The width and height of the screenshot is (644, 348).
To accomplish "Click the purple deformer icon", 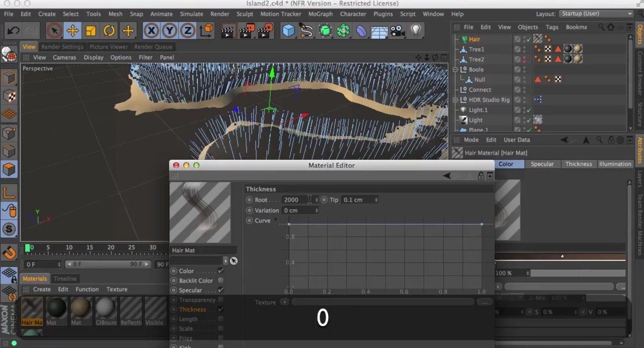I will coord(361,31).
